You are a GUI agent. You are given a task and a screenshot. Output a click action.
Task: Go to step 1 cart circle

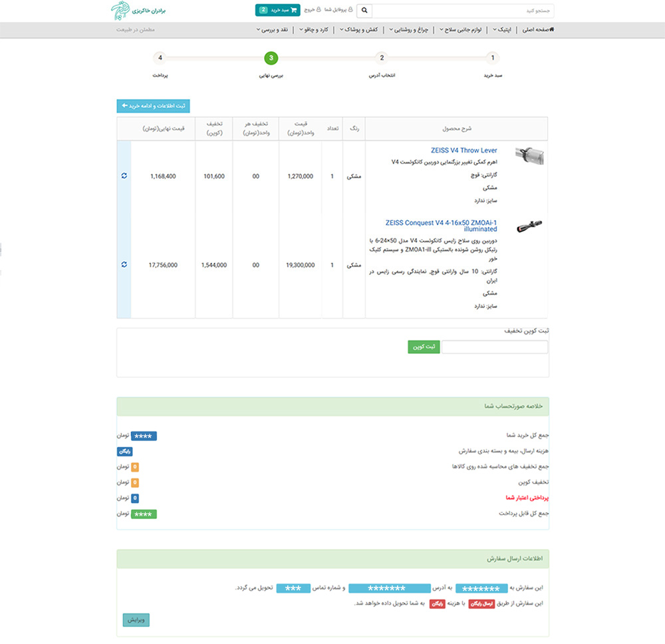click(x=492, y=58)
